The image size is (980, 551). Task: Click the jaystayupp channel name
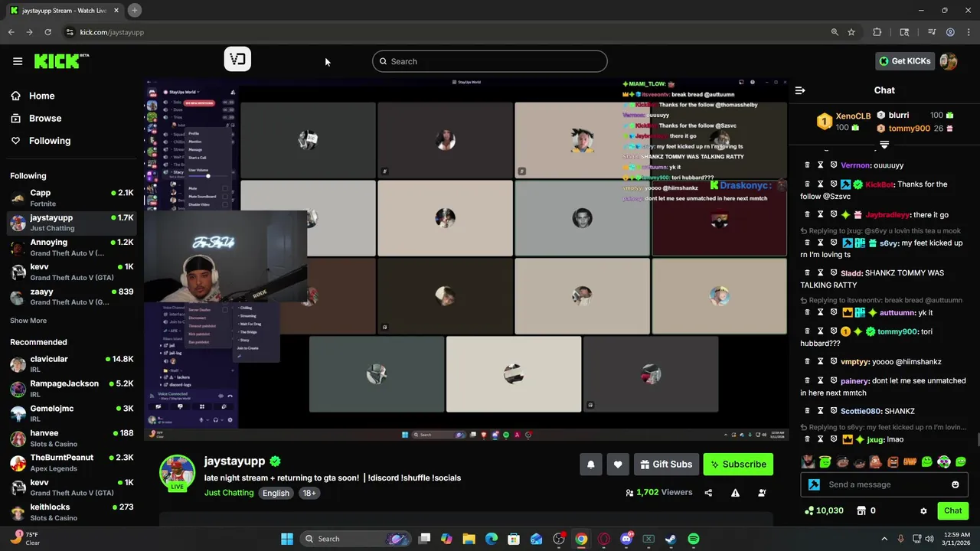pos(234,461)
